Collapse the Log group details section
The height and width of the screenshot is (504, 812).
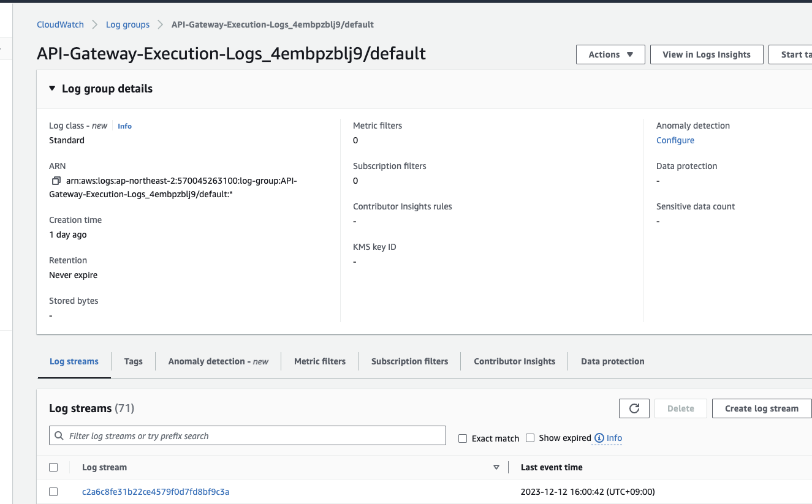[x=52, y=89]
